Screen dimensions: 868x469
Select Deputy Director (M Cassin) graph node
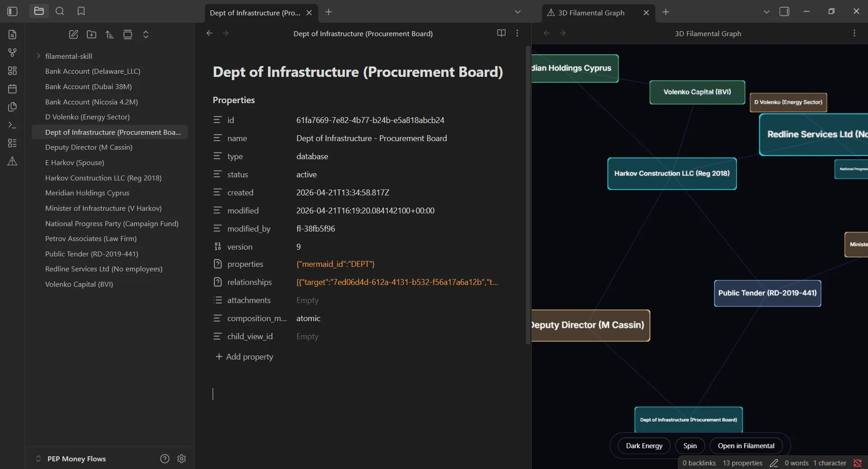(591, 325)
